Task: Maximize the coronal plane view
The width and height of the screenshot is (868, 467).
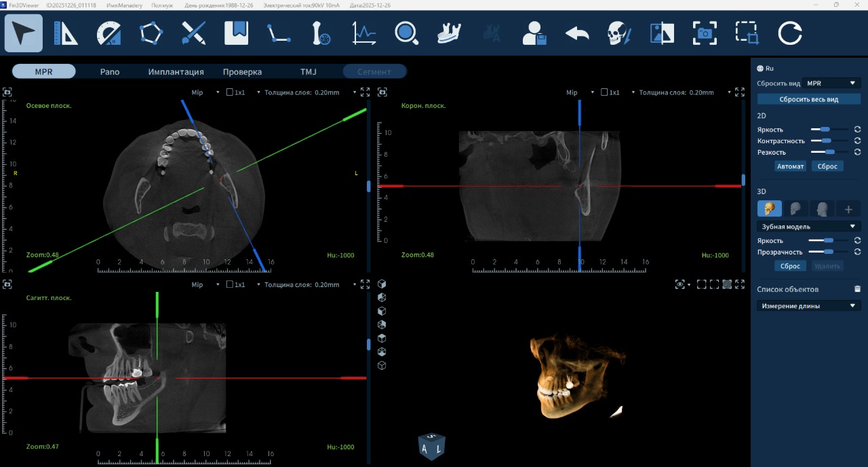Action: (x=740, y=92)
